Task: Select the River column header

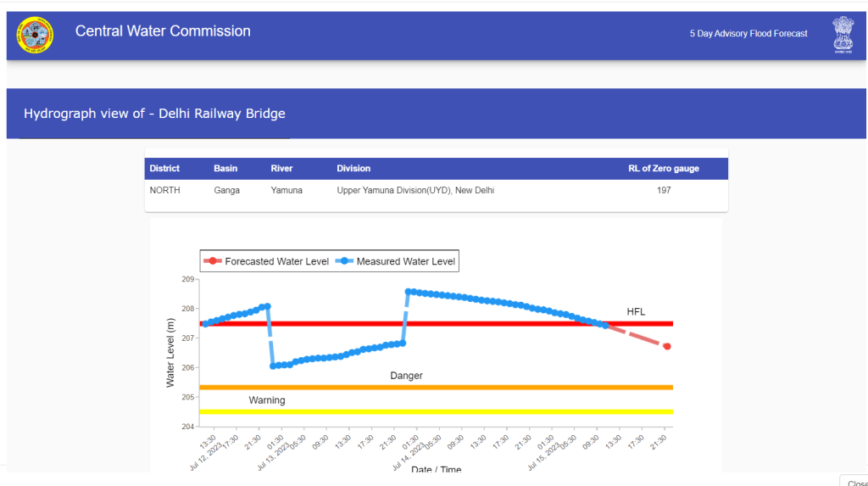Action: (281, 169)
